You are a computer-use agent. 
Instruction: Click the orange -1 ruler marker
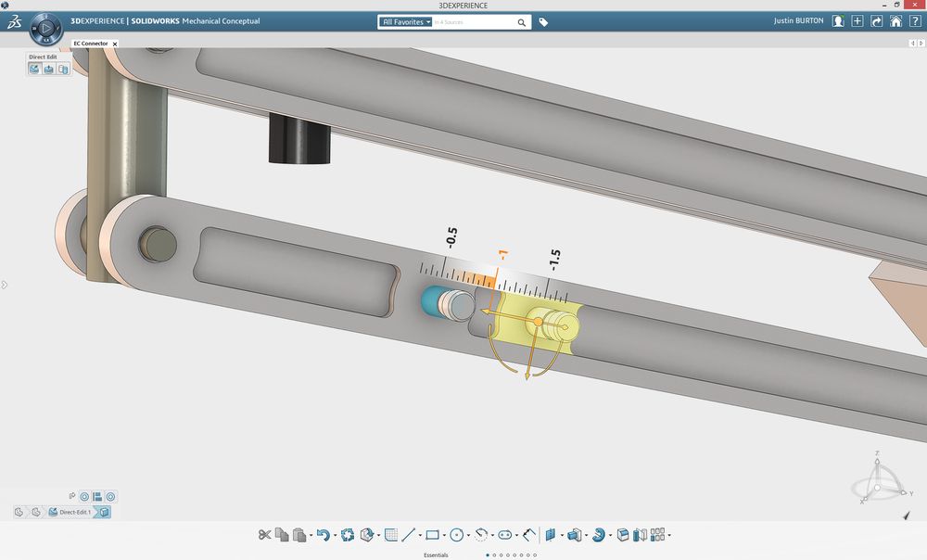[x=503, y=256]
